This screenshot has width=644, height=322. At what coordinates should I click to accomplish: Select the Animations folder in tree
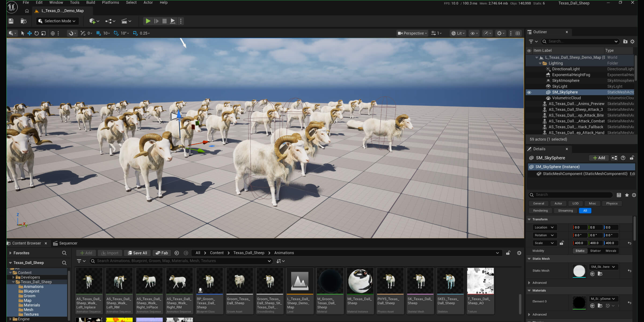33,287
